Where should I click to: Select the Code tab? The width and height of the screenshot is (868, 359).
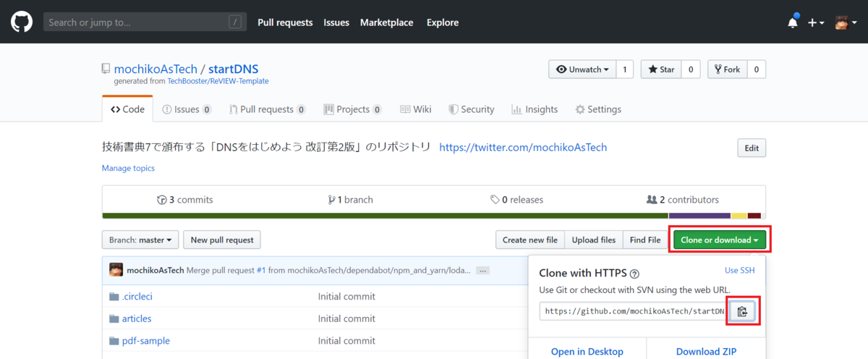click(x=127, y=109)
